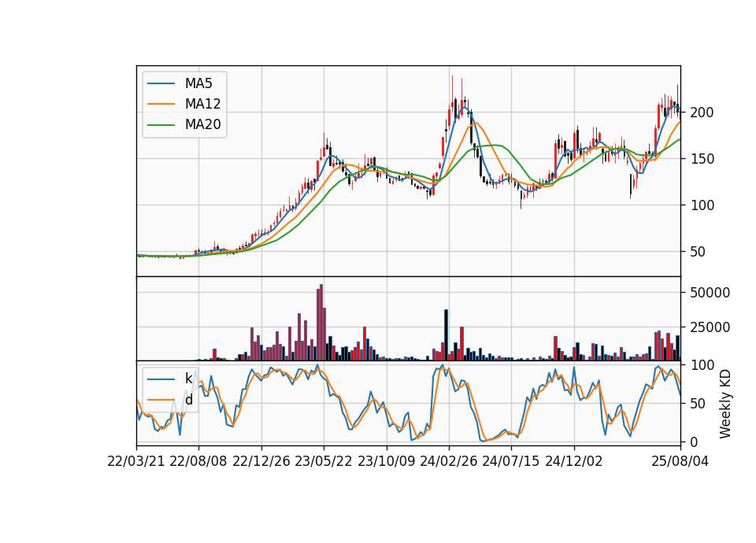The image size is (756, 543).
Task: Click the 22/12/26 date tick label
Action: tap(261, 461)
